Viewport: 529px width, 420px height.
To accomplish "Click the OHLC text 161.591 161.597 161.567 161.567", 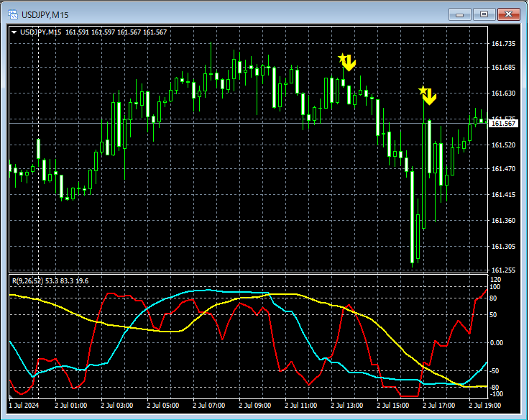I will (116, 32).
